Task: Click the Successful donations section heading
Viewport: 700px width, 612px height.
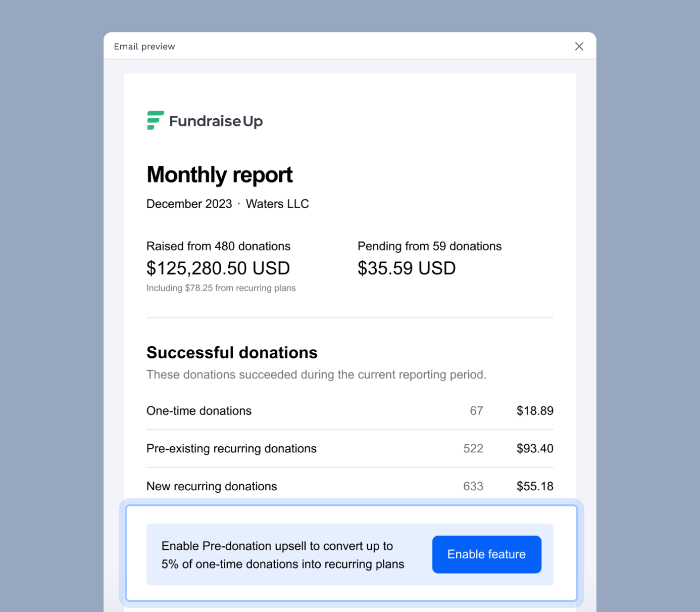Action: [232, 352]
